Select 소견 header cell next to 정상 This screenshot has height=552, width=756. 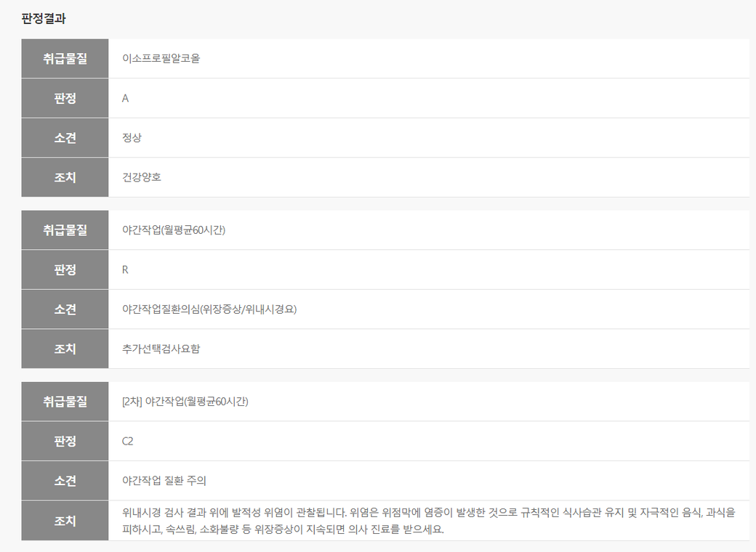tap(65, 137)
